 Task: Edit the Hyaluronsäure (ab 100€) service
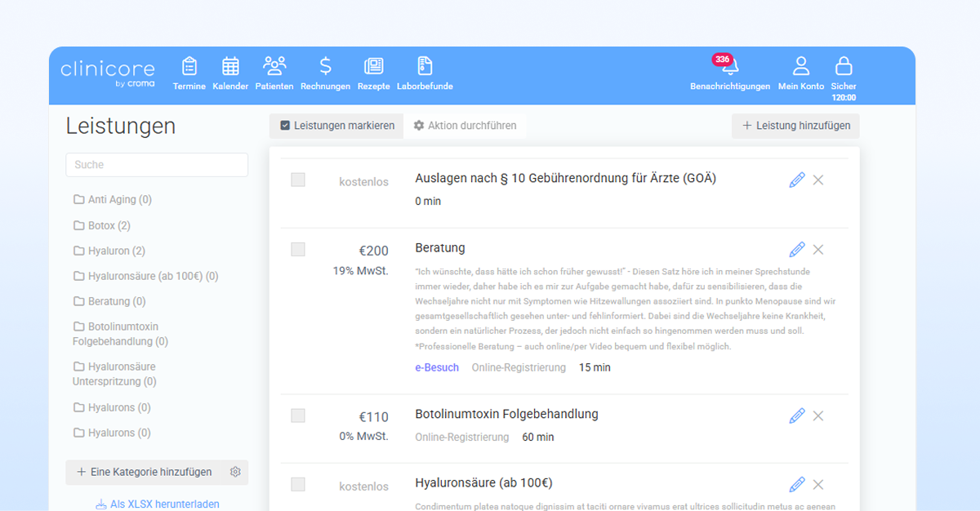click(797, 485)
